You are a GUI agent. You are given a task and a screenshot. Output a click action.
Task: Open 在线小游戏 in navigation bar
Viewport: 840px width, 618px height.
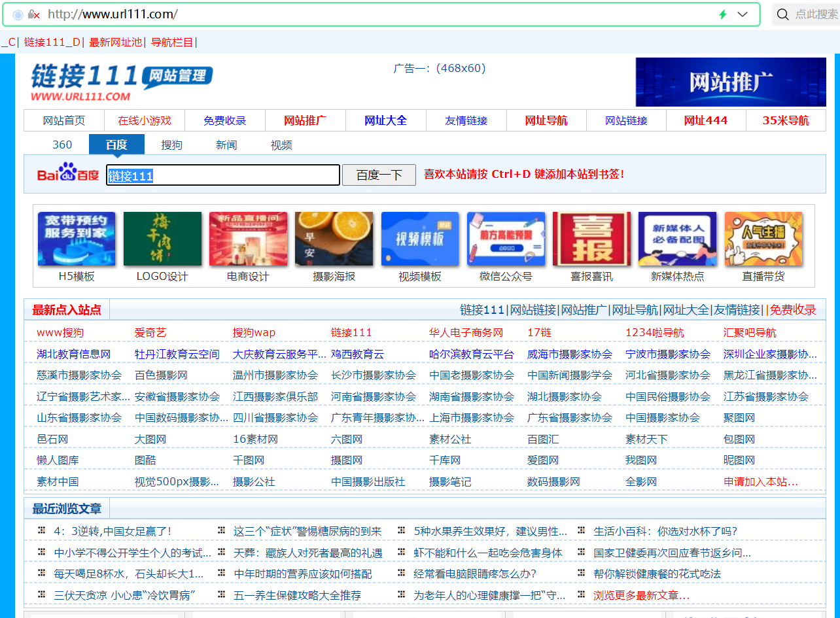(145, 120)
